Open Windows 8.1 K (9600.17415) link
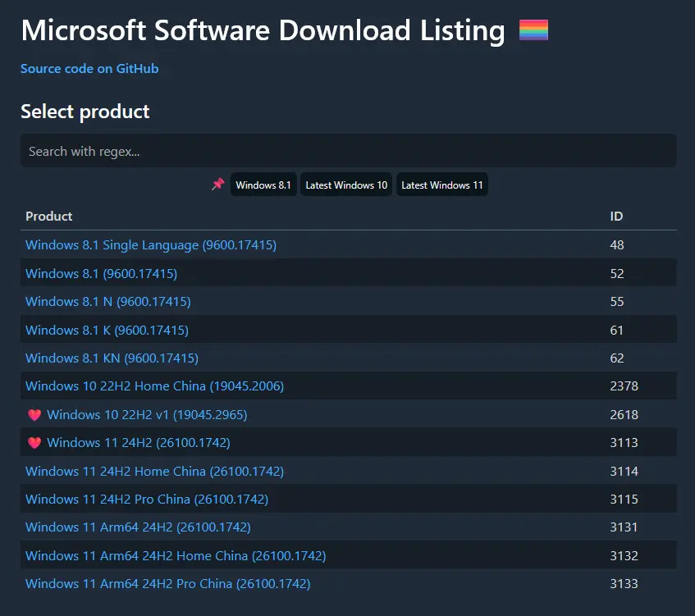Image resolution: width=695 pixels, height=616 pixels. coord(107,330)
